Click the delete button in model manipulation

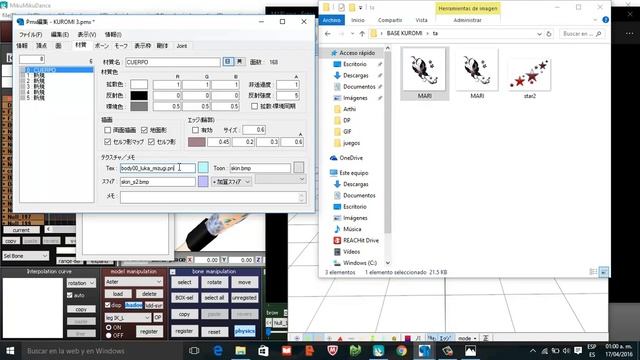(149, 294)
